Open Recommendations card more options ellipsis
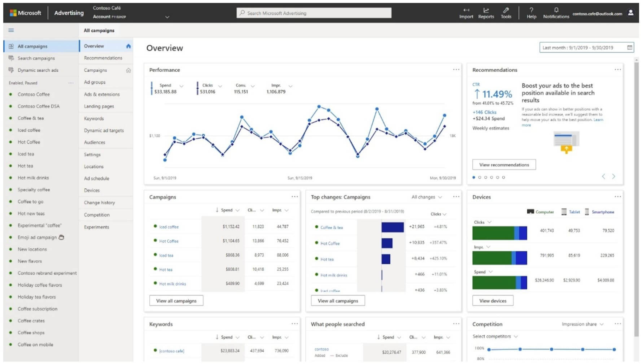 pos(618,69)
